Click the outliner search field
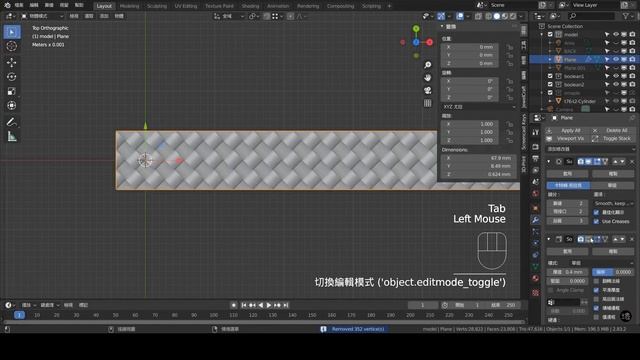The image size is (640, 360). (591, 16)
